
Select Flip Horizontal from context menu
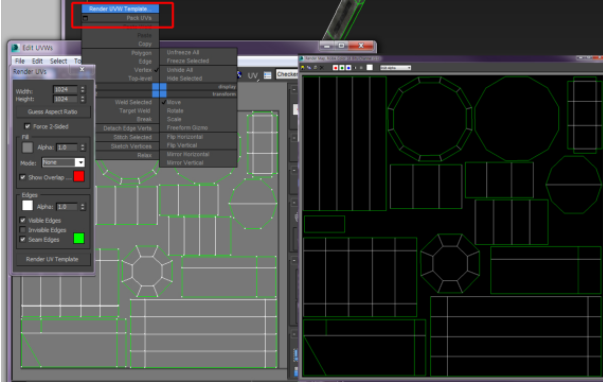point(185,137)
